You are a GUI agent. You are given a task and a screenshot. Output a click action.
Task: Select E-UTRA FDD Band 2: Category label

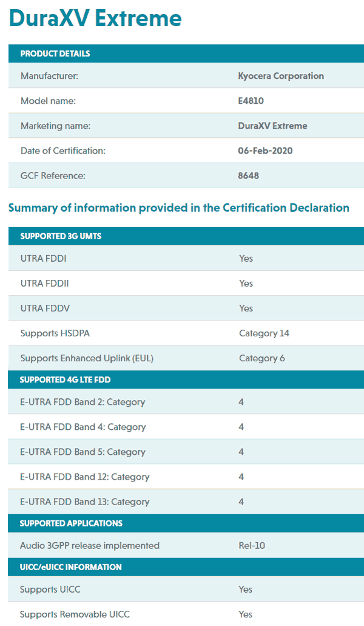click(83, 402)
